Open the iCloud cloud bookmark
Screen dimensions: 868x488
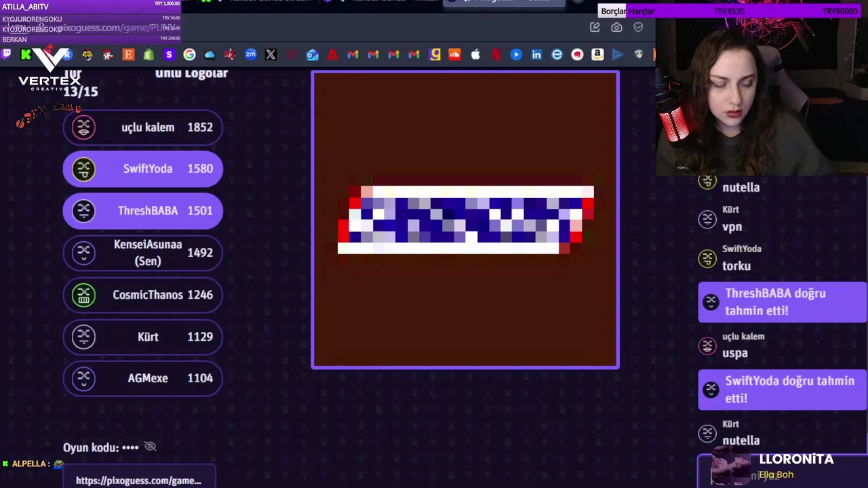pos(210,54)
